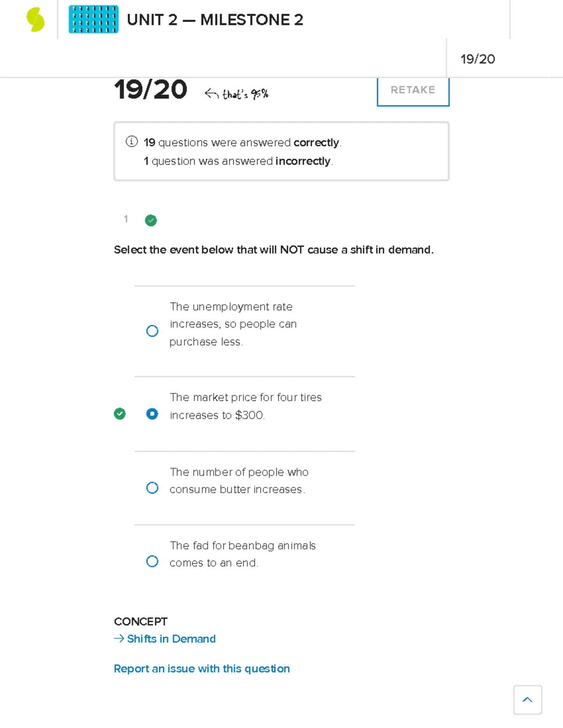Screen dimensions: 563x728
Task: Click the info circle icon beside score summary
Action: (132, 142)
